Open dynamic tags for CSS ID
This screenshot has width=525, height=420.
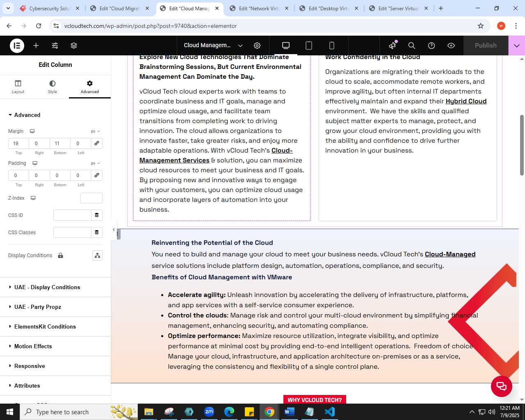(x=97, y=215)
